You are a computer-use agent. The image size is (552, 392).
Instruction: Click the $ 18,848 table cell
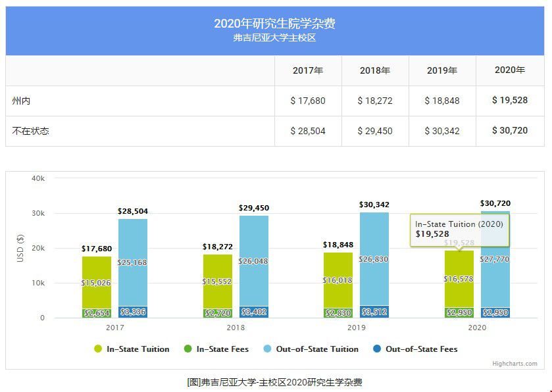point(442,101)
